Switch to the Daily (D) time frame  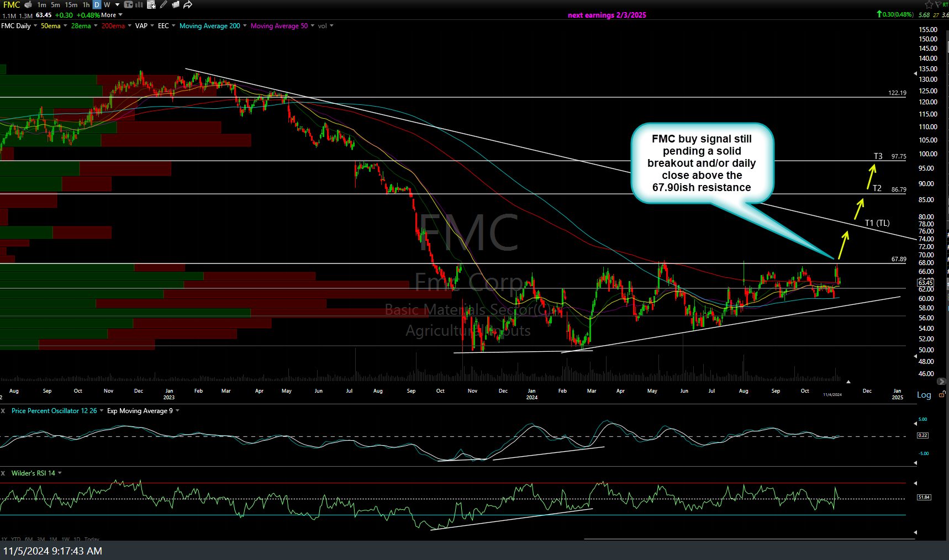pyautogui.click(x=97, y=5)
